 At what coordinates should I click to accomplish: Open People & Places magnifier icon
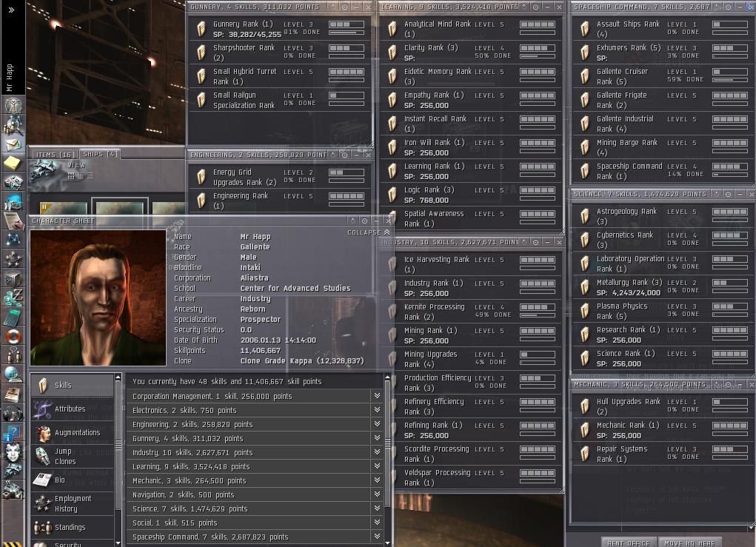(13, 124)
